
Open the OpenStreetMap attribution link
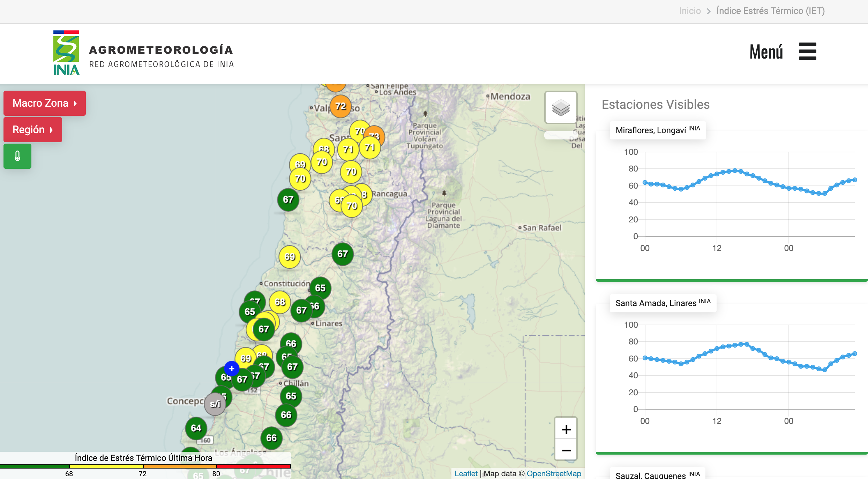point(554,473)
